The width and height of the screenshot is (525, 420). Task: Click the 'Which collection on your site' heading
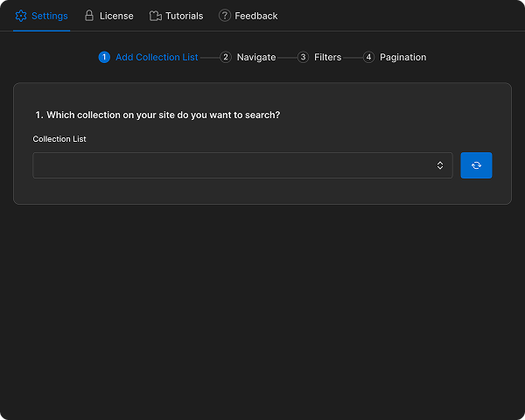[x=157, y=115]
